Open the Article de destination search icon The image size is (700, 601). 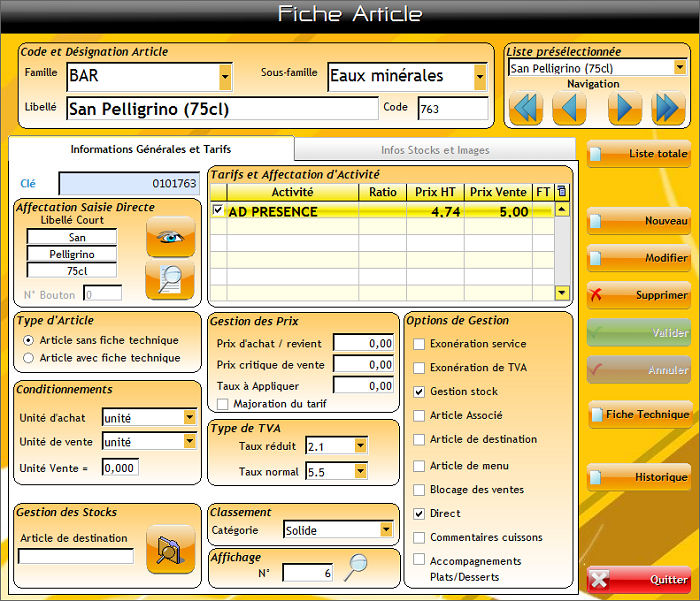click(170, 548)
